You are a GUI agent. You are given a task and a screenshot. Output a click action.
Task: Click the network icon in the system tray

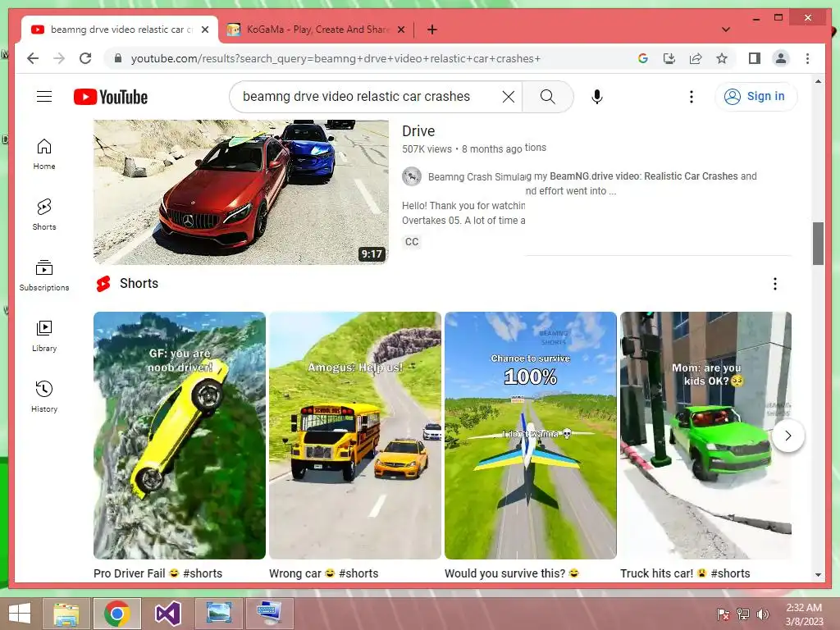743,614
